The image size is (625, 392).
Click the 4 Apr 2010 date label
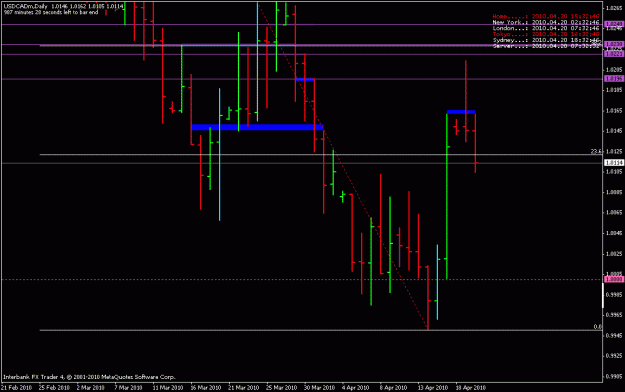(x=356, y=388)
